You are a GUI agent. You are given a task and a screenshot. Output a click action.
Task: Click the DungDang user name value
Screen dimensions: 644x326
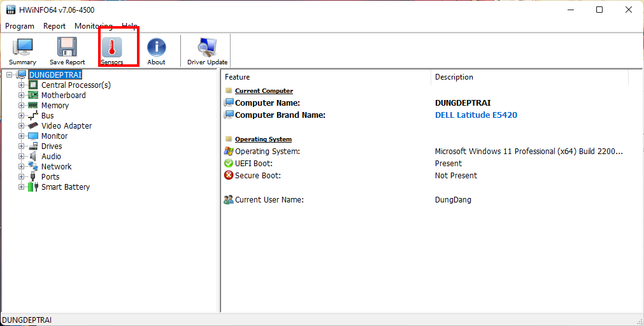(x=453, y=200)
